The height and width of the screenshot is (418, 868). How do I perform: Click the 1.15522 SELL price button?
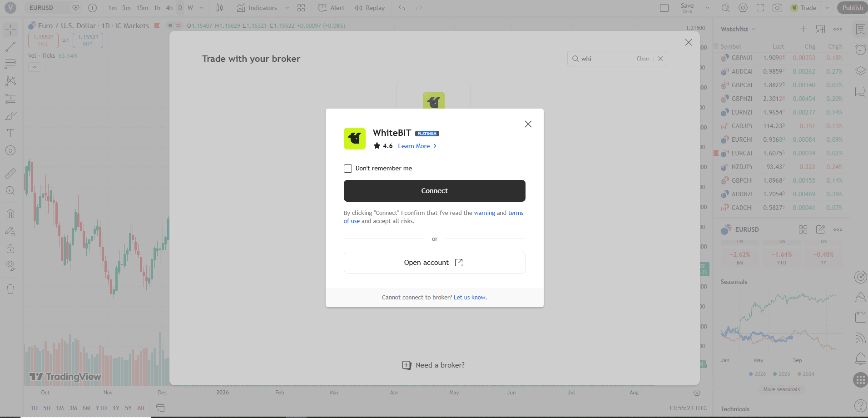43,40
